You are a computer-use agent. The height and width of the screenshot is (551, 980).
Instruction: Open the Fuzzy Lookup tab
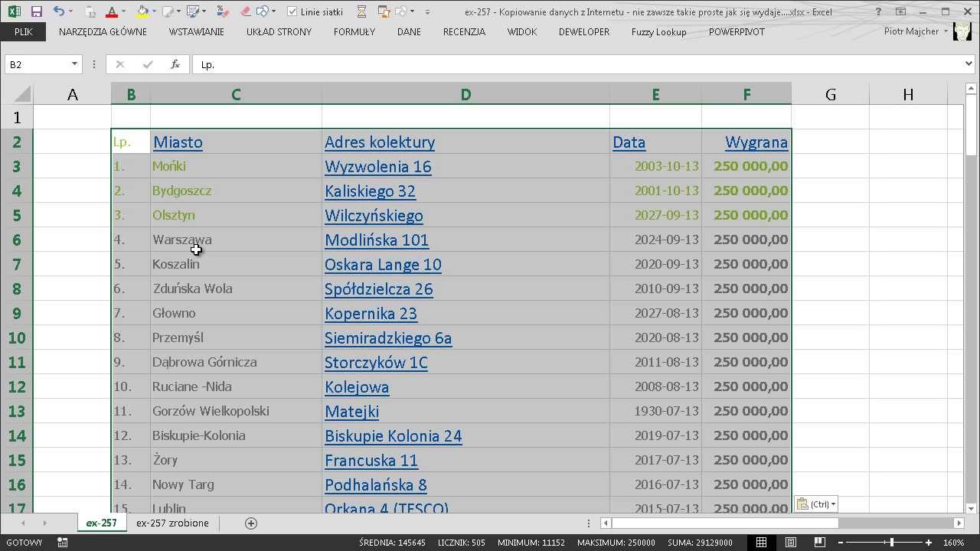click(658, 32)
